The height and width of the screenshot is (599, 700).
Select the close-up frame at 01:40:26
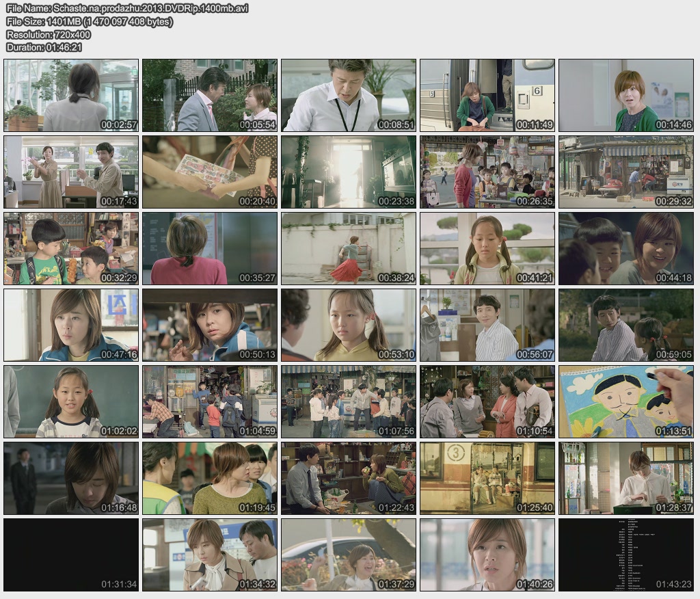pos(487,555)
